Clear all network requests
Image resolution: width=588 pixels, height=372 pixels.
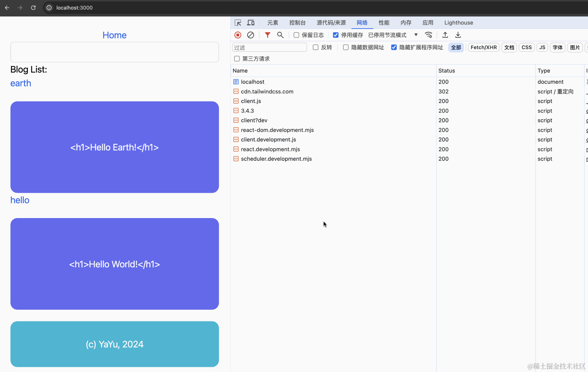point(251,35)
